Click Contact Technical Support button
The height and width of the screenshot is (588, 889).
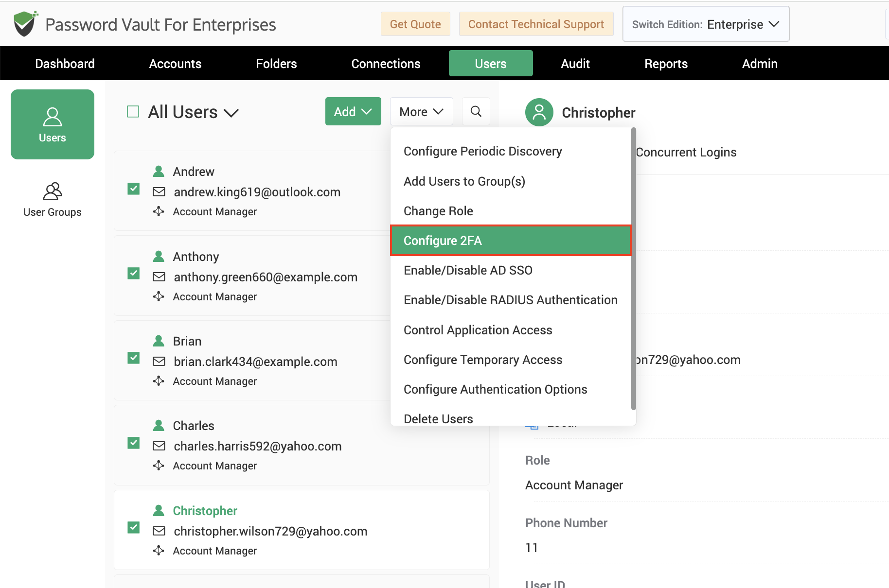[536, 24]
